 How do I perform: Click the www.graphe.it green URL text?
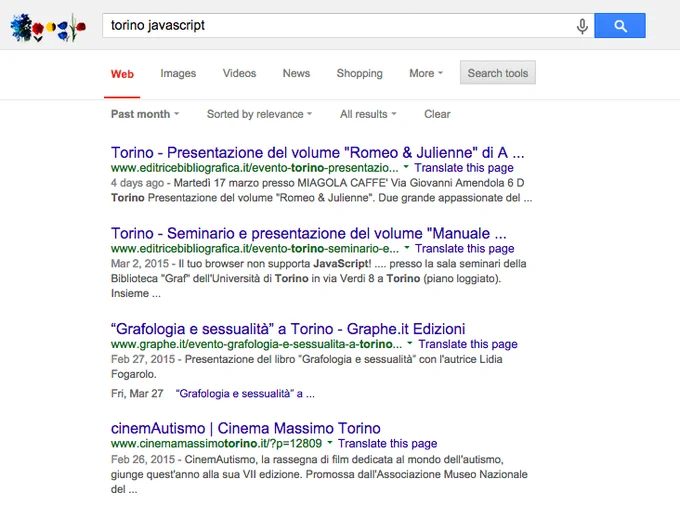pyautogui.click(x=256, y=344)
